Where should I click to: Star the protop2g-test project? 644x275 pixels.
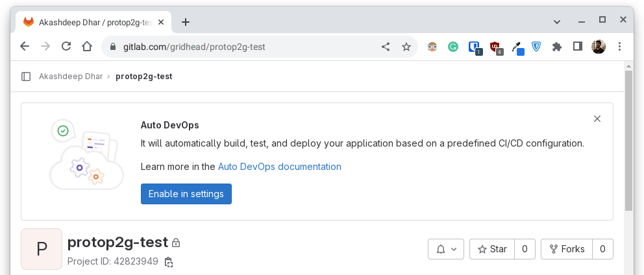click(492, 249)
